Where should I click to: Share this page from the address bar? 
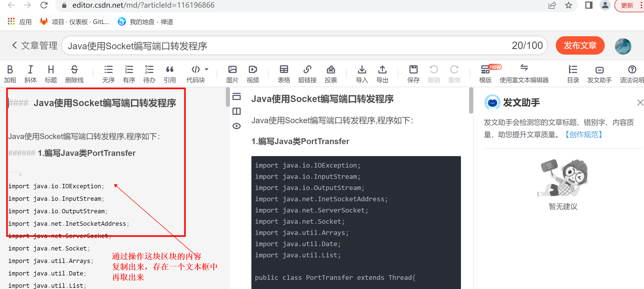tap(552, 5)
